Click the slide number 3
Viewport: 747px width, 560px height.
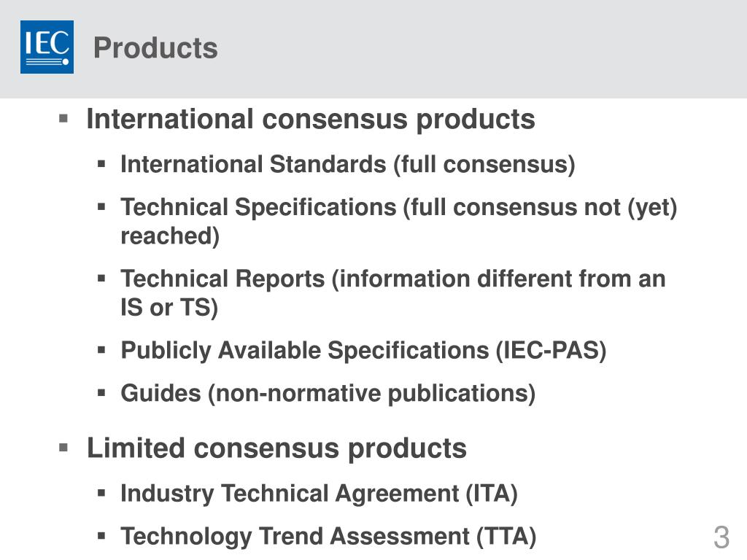pos(721,537)
